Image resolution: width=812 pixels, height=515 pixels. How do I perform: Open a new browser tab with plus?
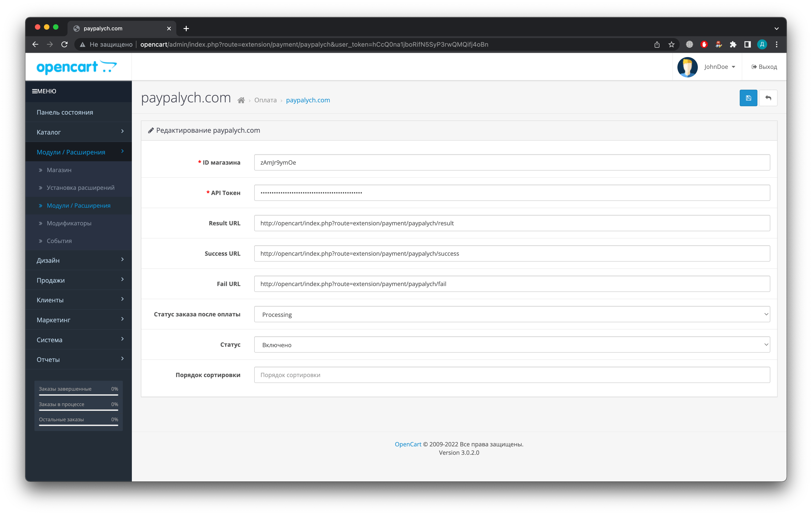pyautogui.click(x=186, y=29)
